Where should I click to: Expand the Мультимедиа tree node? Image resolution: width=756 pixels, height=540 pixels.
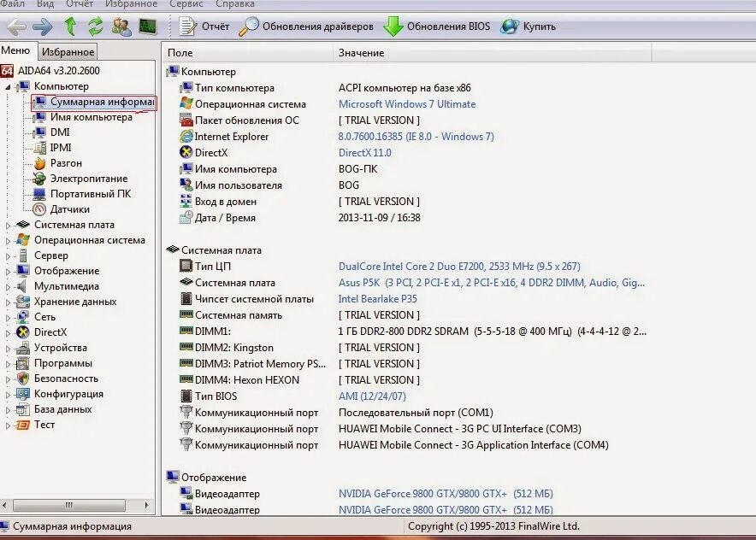click(8, 287)
